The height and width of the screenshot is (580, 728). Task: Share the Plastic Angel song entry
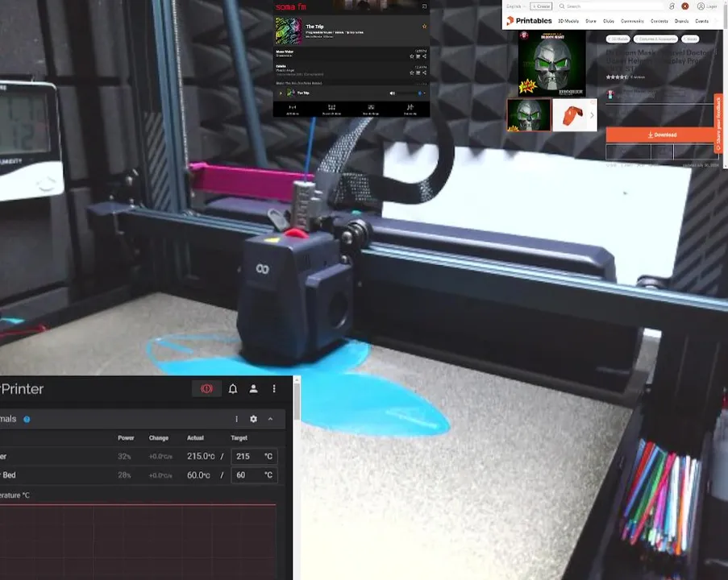tap(424, 72)
